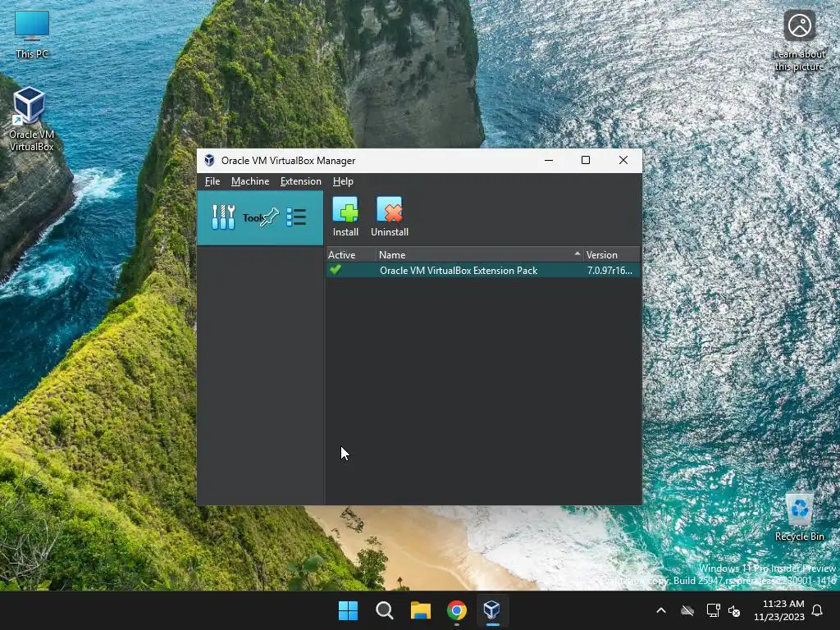Open the notifications bell icon

pos(817,610)
